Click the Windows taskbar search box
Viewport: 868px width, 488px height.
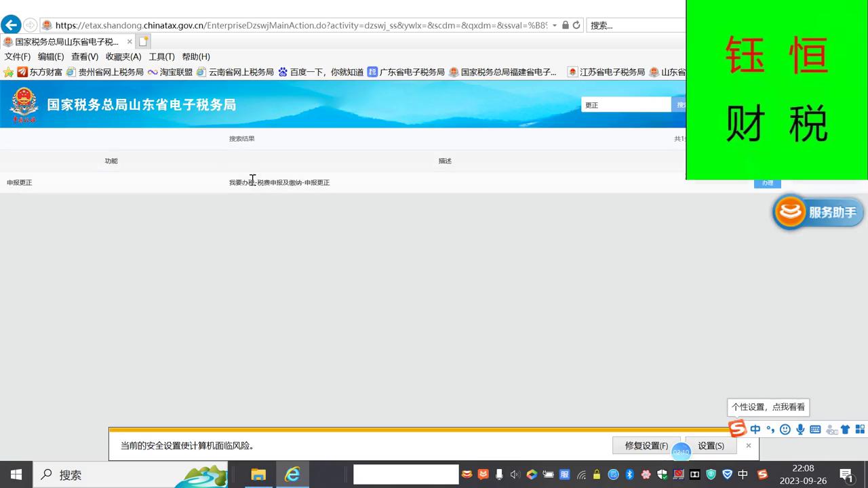132,474
